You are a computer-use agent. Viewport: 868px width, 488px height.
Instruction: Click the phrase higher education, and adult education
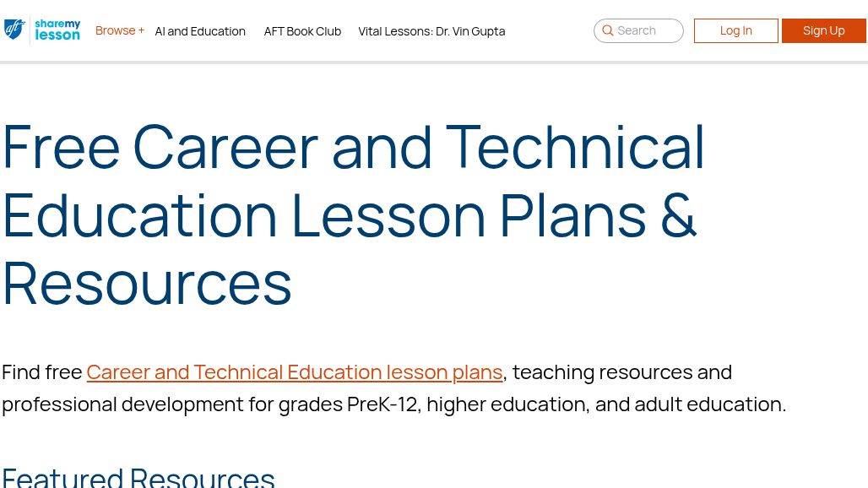click(x=606, y=404)
